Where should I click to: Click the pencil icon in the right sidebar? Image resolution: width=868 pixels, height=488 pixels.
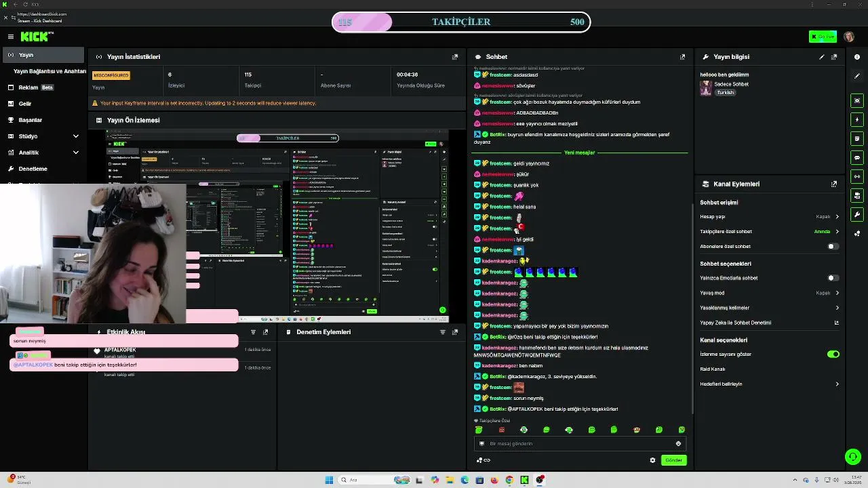pyautogui.click(x=857, y=76)
